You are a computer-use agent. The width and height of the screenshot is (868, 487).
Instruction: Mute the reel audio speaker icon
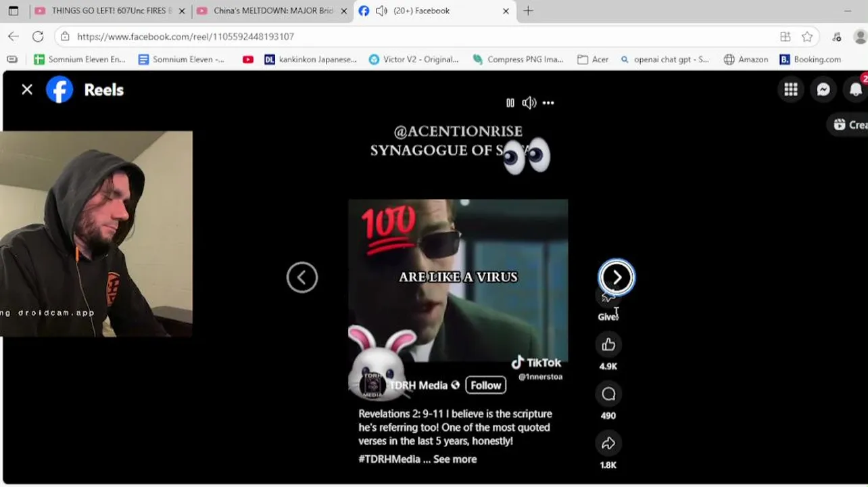[529, 103]
